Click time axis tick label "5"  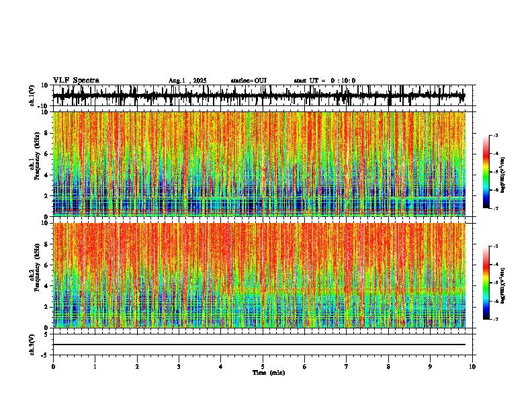pos(263,367)
